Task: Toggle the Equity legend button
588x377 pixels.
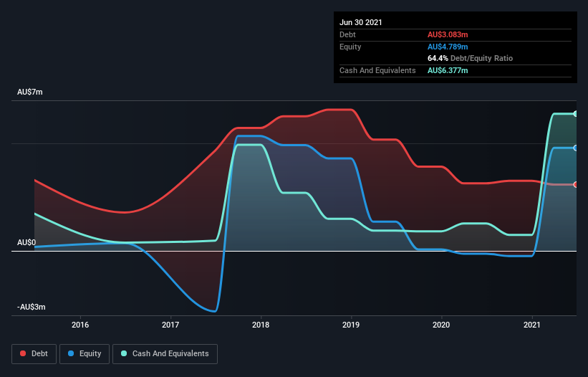Action: coord(85,354)
